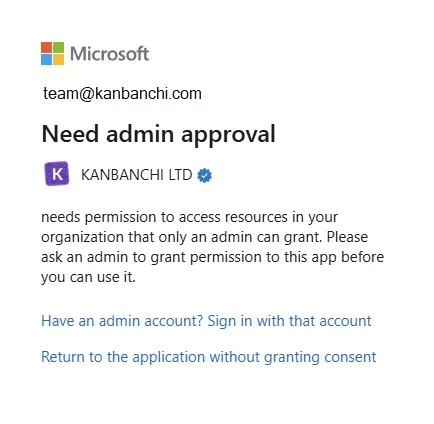Click the green square in Microsoft logo
Image resolution: width=434 pixels, height=424 pixels.
click(58, 47)
